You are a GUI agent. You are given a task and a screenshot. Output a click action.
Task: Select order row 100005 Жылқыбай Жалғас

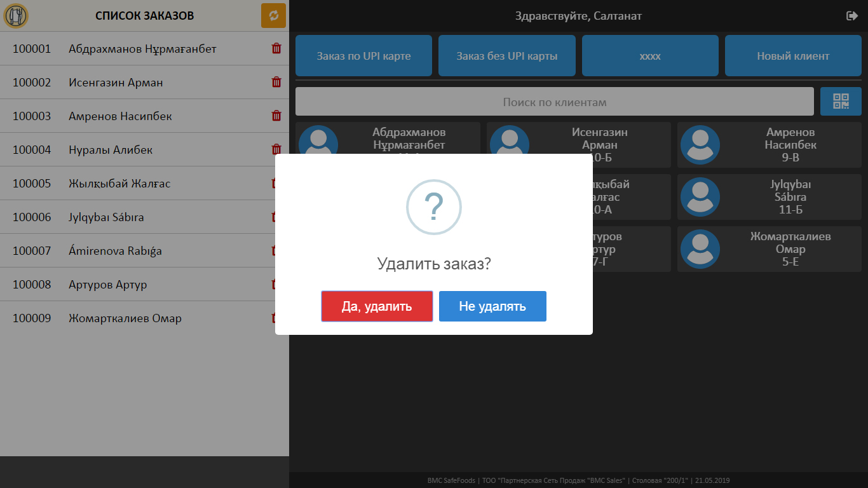[127, 183]
